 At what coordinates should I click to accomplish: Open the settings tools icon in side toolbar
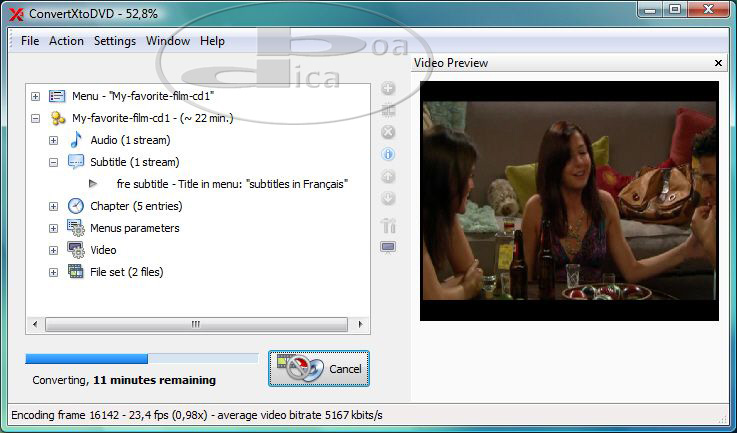pos(388,226)
